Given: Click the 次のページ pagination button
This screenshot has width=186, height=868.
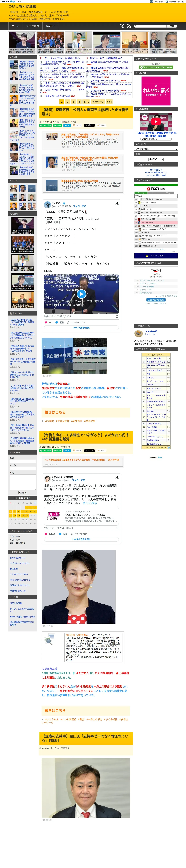Looking at the screenshot, I should click(x=98, y=101).
